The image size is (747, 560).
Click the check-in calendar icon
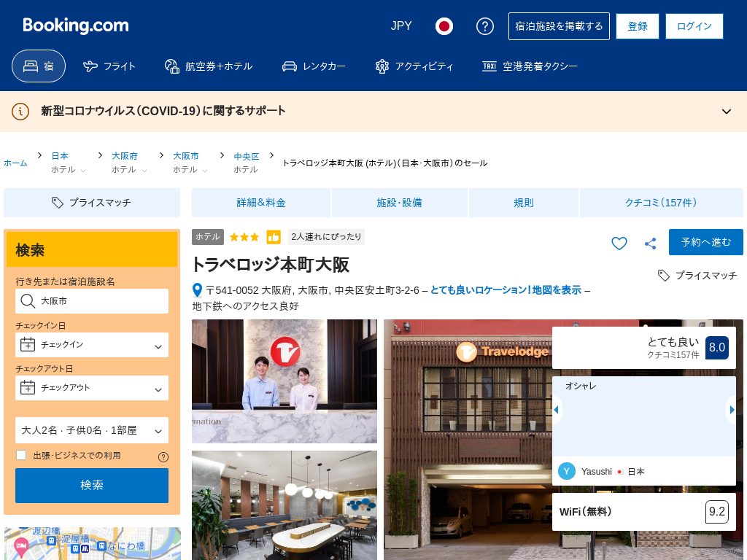click(x=28, y=344)
